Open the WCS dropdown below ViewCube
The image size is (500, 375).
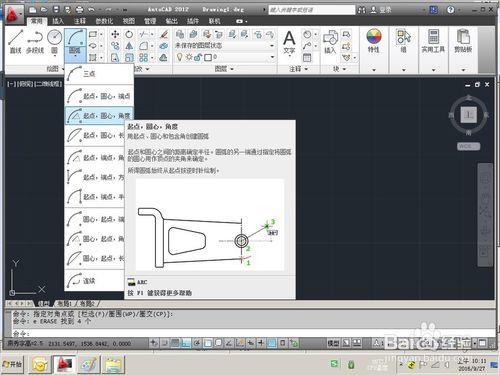pos(468,146)
